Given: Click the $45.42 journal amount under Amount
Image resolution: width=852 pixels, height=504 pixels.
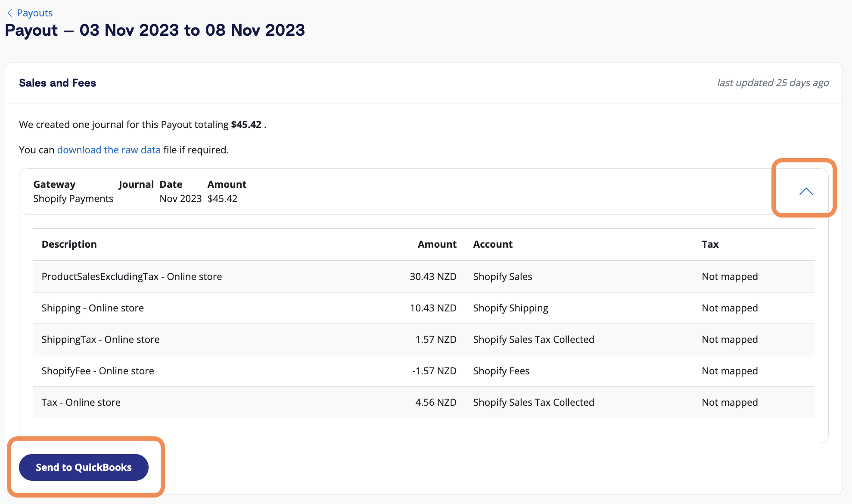Looking at the screenshot, I should [x=222, y=199].
